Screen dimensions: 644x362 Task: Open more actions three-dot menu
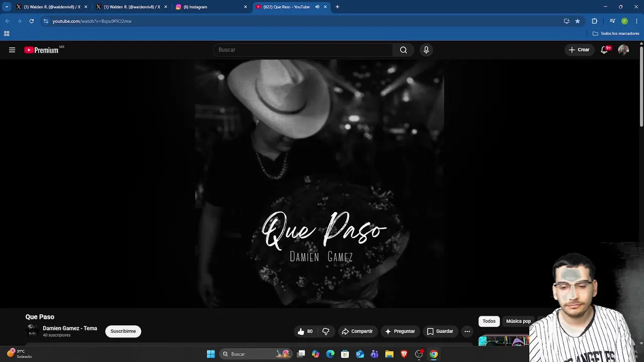pos(467,331)
